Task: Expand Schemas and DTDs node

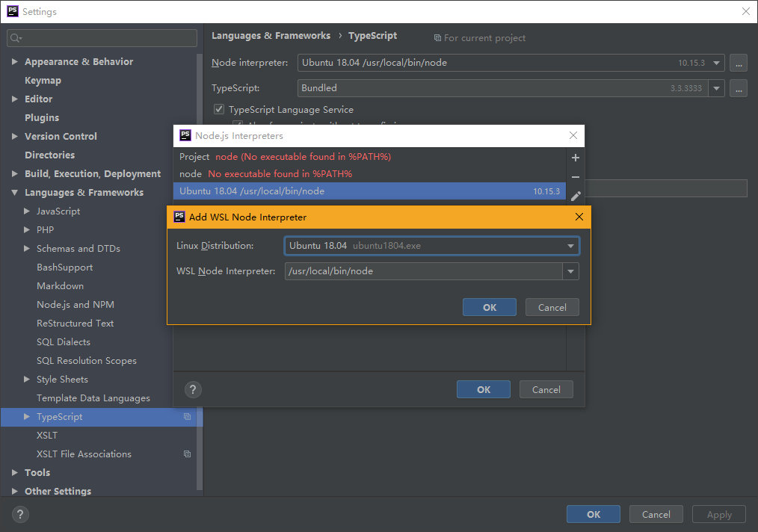Action: point(27,248)
